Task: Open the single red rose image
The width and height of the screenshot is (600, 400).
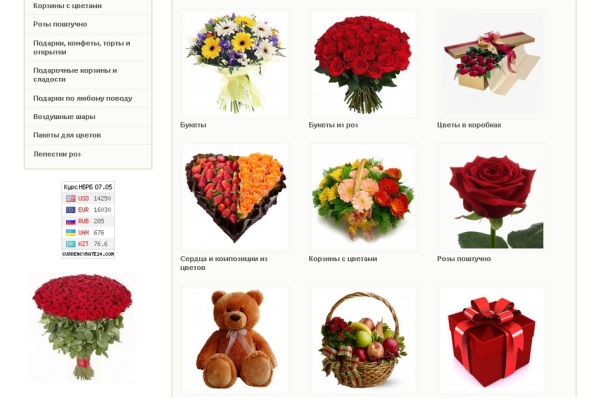Action: (492, 198)
